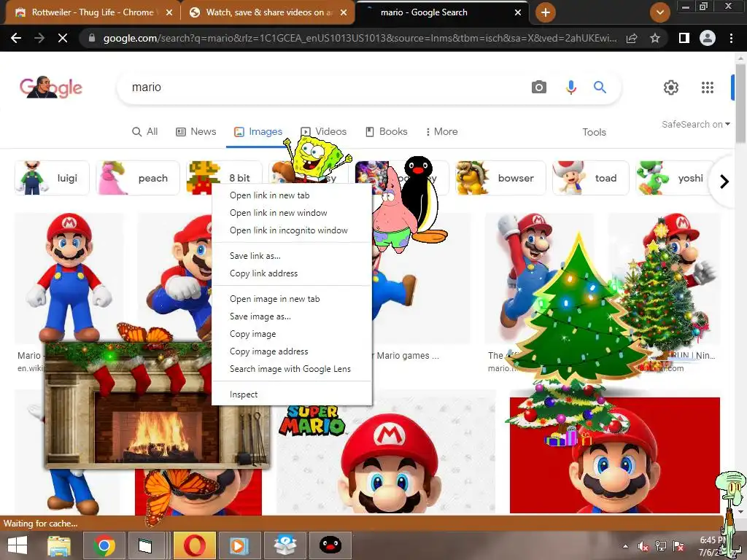This screenshot has height=560, width=747.
Task: Close the mario Google Search tab
Action: [518, 12]
